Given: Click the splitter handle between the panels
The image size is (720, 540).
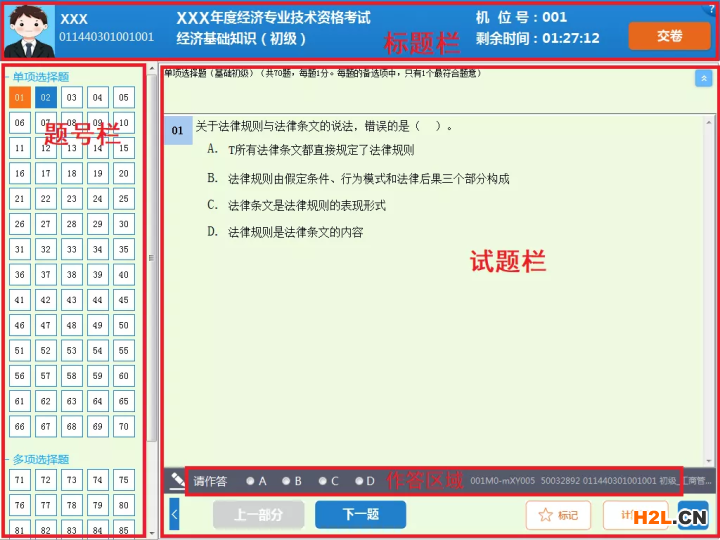Looking at the screenshot, I should point(152,258).
